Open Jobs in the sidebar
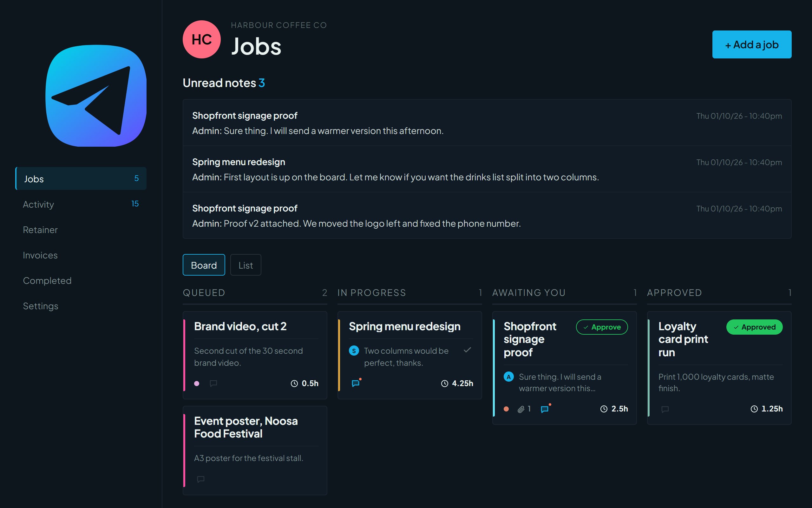The height and width of the screenshot is (508, 812). click(81, 178)
